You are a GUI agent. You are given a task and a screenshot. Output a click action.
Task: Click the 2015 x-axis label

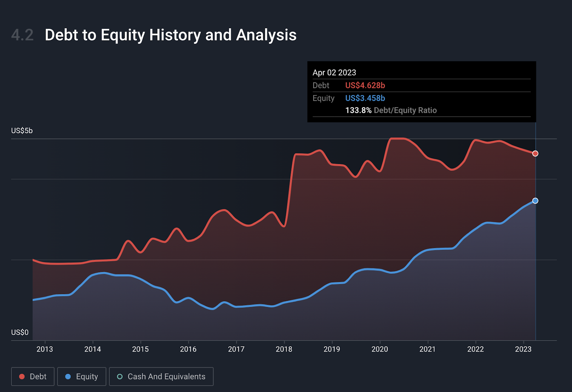click(x=140, y=349)
